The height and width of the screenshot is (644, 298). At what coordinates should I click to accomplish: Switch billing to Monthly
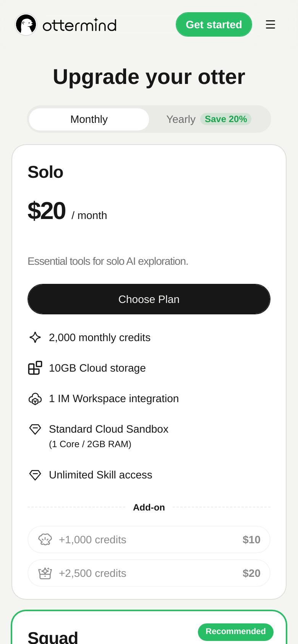pyautogui.click(x=89, y=119)
